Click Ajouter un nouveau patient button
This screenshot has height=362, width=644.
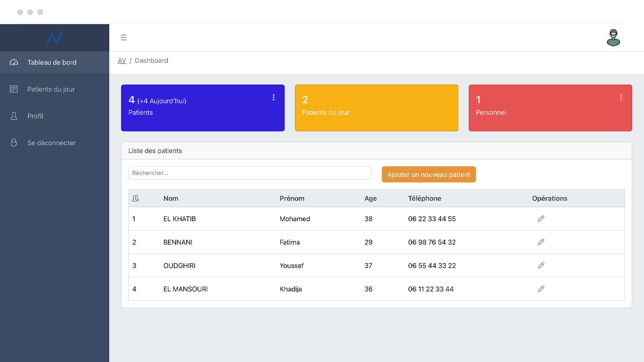(428, 175)
